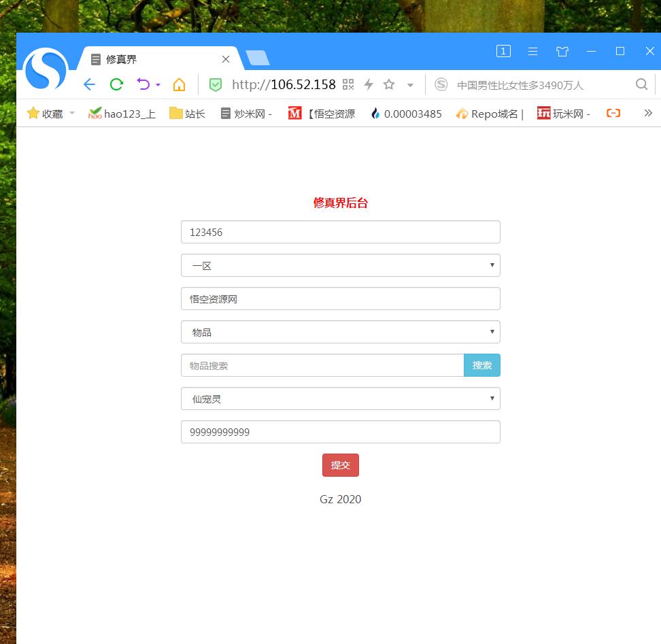Open the 物品 type dropdown
Image resolution: width=661 pixels, height=644 pixels.
pos(340,333)
